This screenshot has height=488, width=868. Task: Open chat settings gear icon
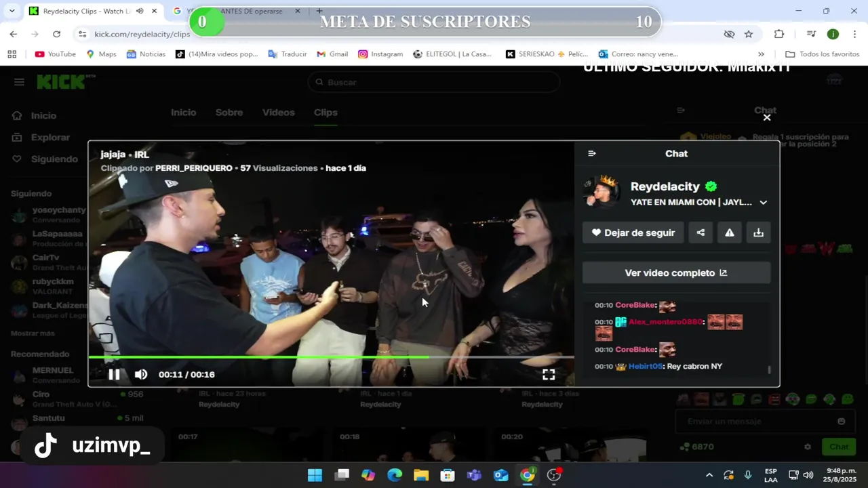[808, 447]
